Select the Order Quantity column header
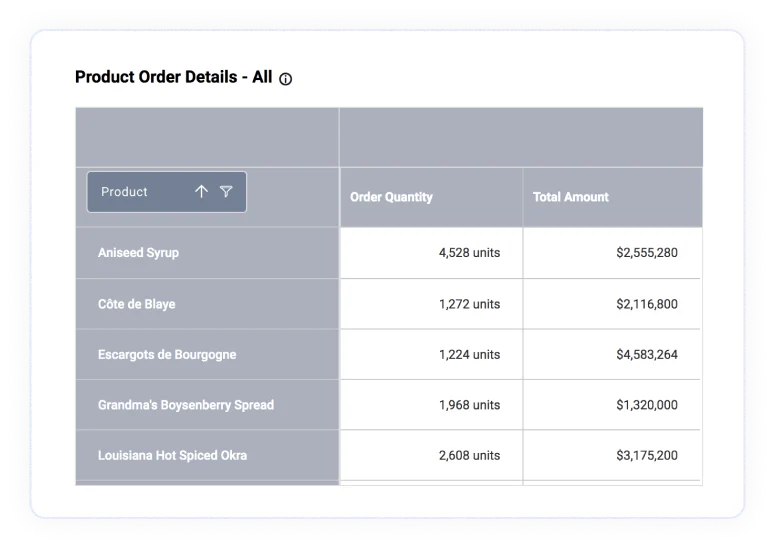This screenshot has height=547, width=773. 431,197
